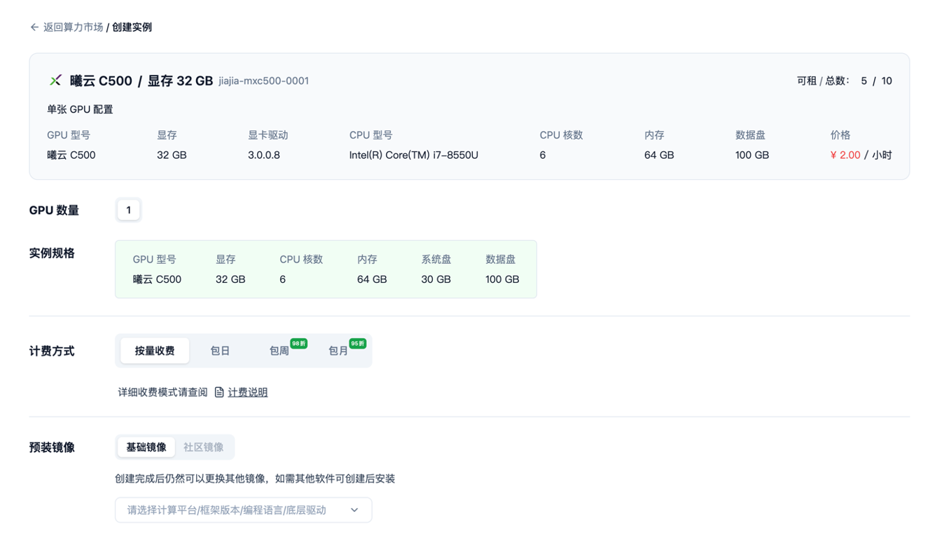935x560 pixels.
Task: Select 按量收费 billing mode
Action: tap(155, 351)
